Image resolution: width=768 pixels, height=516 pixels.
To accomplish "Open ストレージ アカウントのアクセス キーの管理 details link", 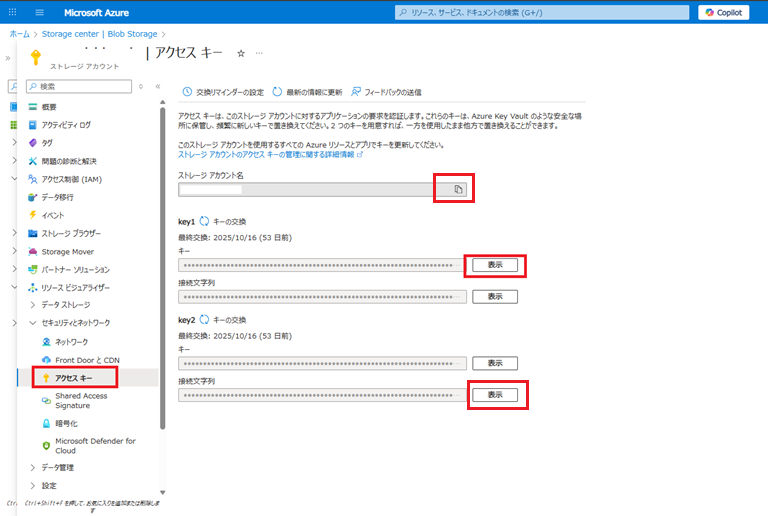I will pos(270,155).
